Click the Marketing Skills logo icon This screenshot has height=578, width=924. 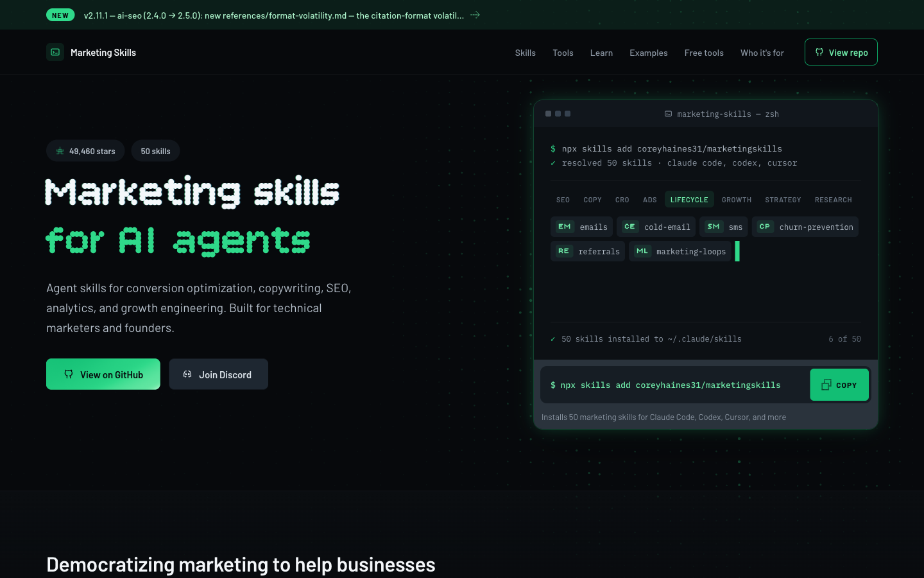point(55,52)
